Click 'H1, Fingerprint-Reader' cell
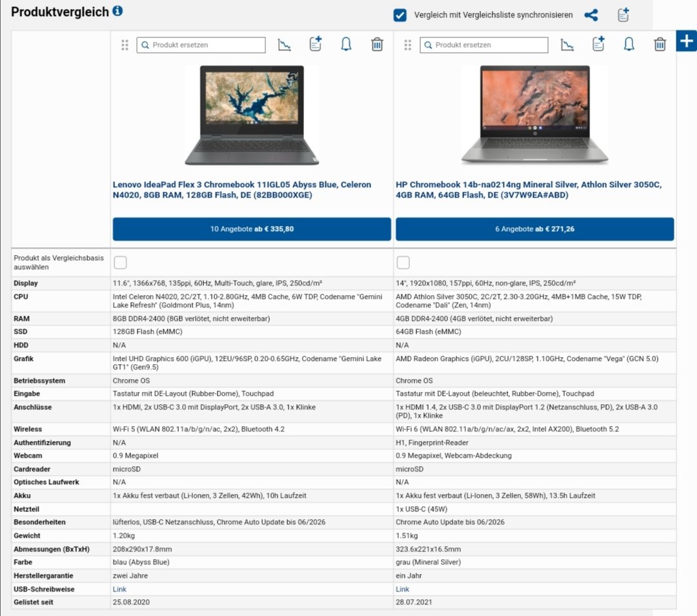The height and width of the screenshot is (616, 697). pos(432,442)
